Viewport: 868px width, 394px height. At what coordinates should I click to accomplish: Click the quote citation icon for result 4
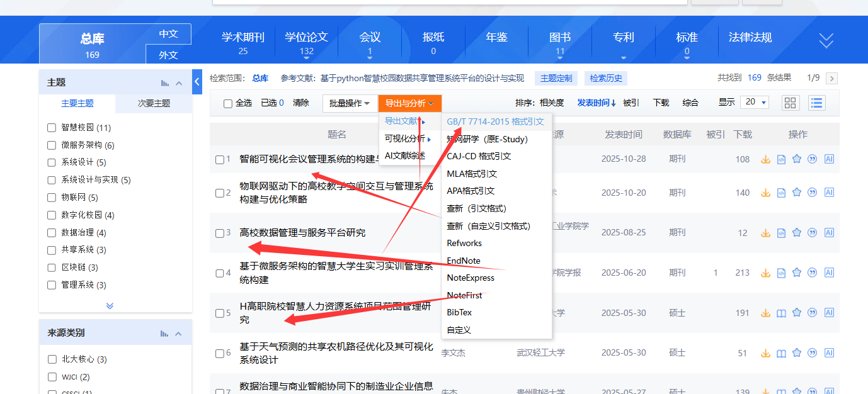point(813,273)
